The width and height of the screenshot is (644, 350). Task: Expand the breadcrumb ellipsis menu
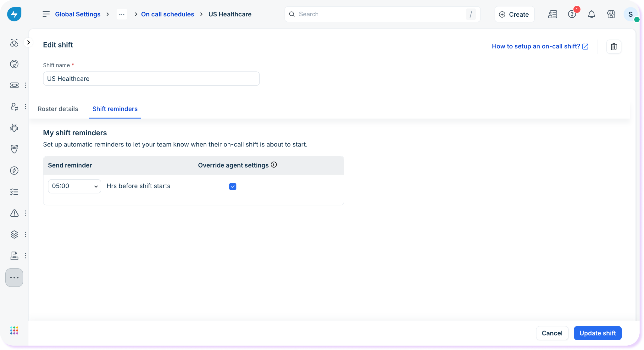[x=122, y=14]
